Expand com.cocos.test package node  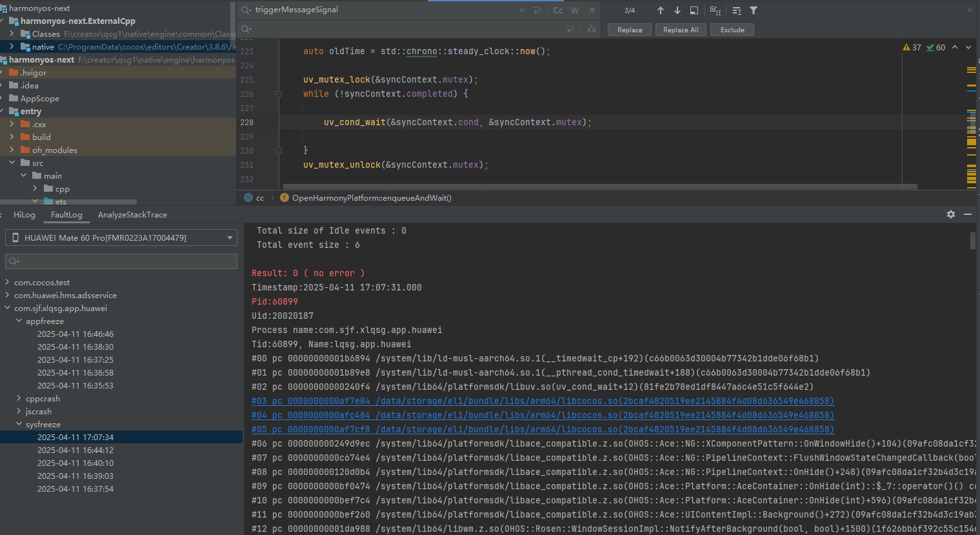coord(7,283)
